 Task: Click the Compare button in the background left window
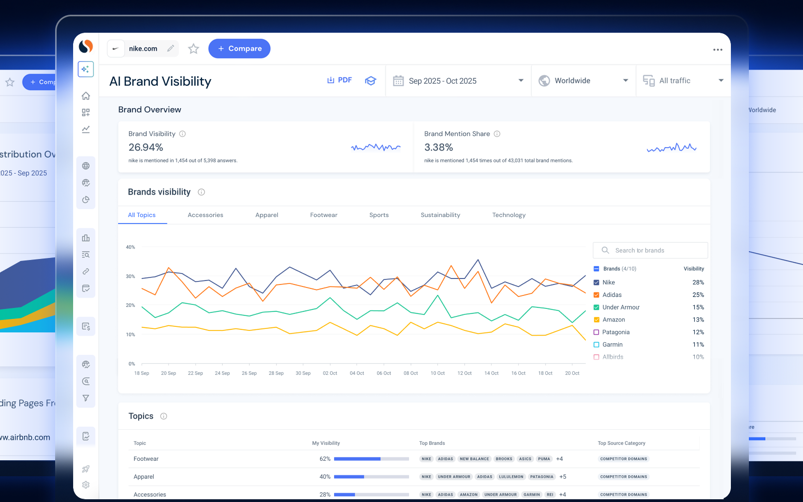click(39, 82)
